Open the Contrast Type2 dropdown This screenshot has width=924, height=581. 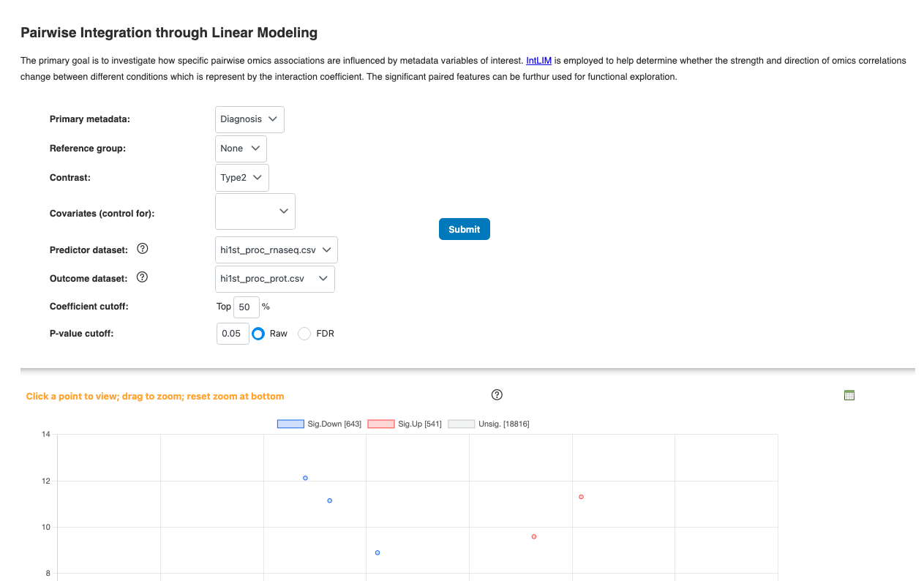pos(242,178)
